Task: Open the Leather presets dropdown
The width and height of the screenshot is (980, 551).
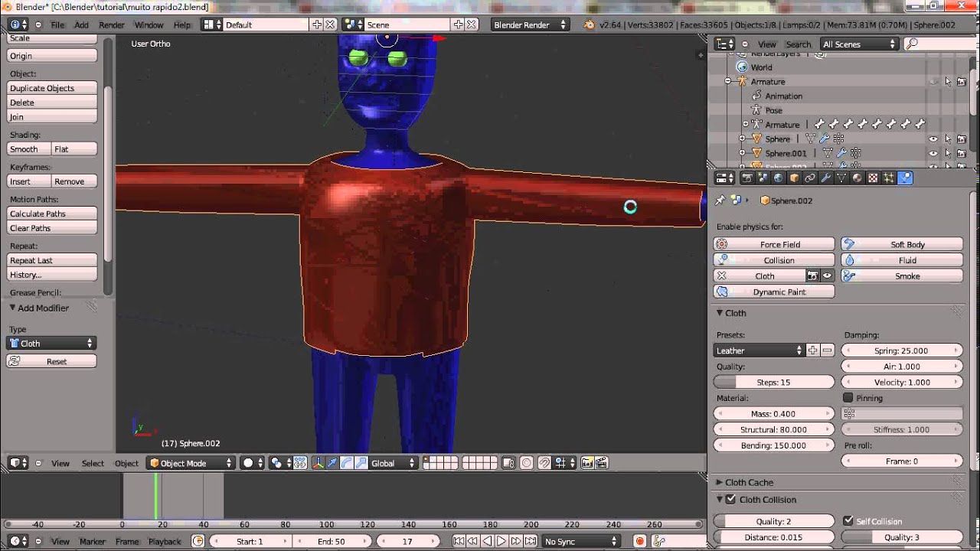Action: (759, 350)
